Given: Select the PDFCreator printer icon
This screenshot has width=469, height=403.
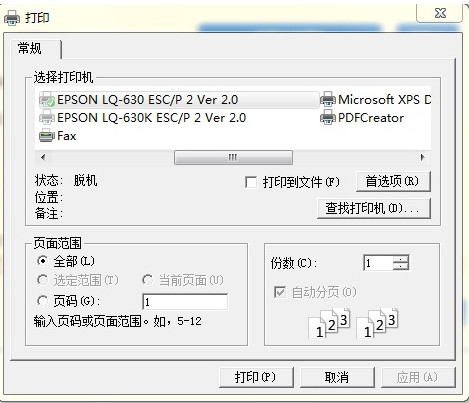Looking at the screenshot, I should [328, 118].
